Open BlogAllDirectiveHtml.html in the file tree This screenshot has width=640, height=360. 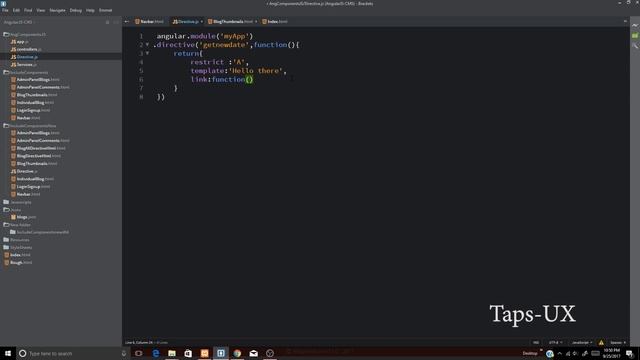point(38,148)
